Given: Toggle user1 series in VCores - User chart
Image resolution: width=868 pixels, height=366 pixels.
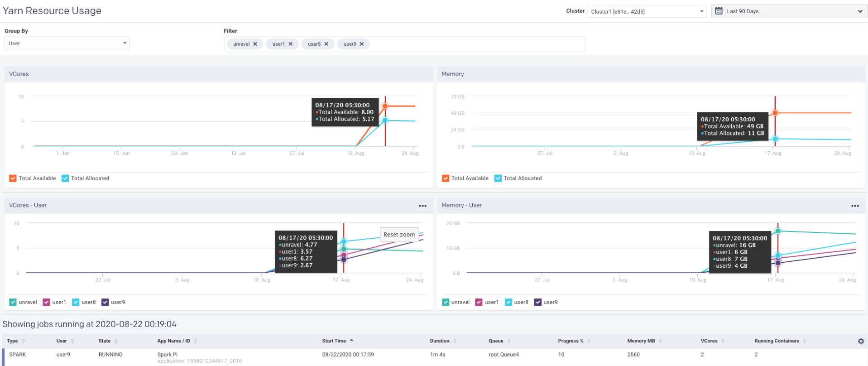Looking at the screenshot, I should tap(46, 302).
